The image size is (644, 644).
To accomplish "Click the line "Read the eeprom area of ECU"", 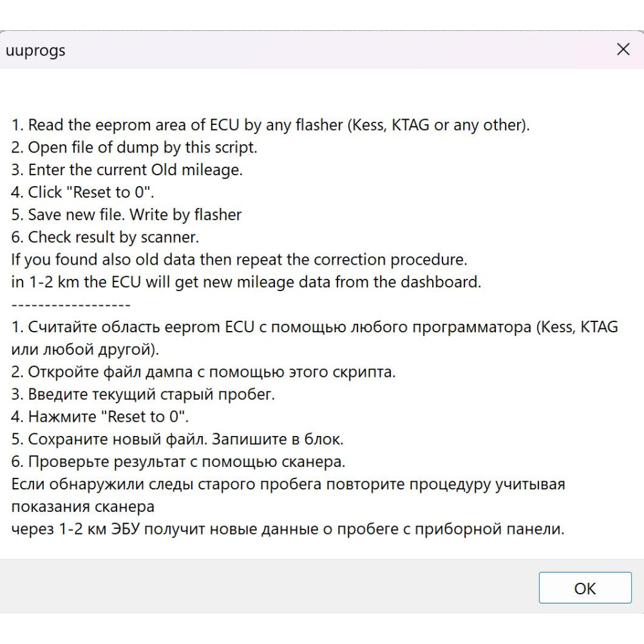I will click(270, 125).
